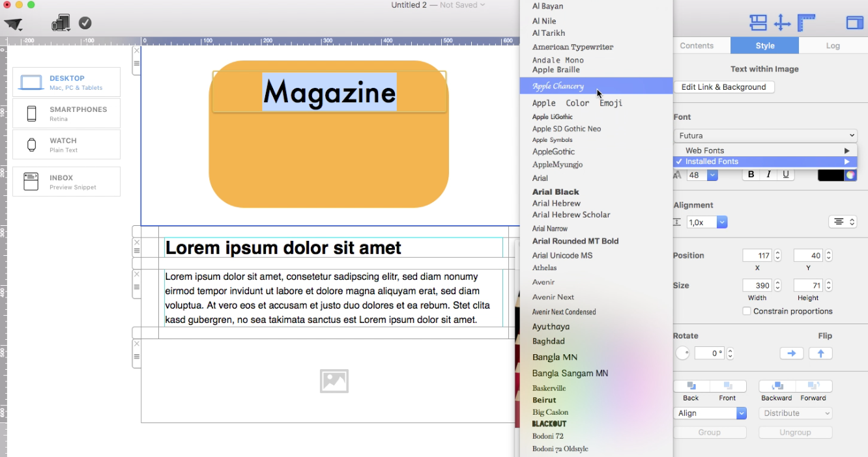The image size is (868, 457).
Task: Open the Futura font dropdown
Action: coord(765,135)
